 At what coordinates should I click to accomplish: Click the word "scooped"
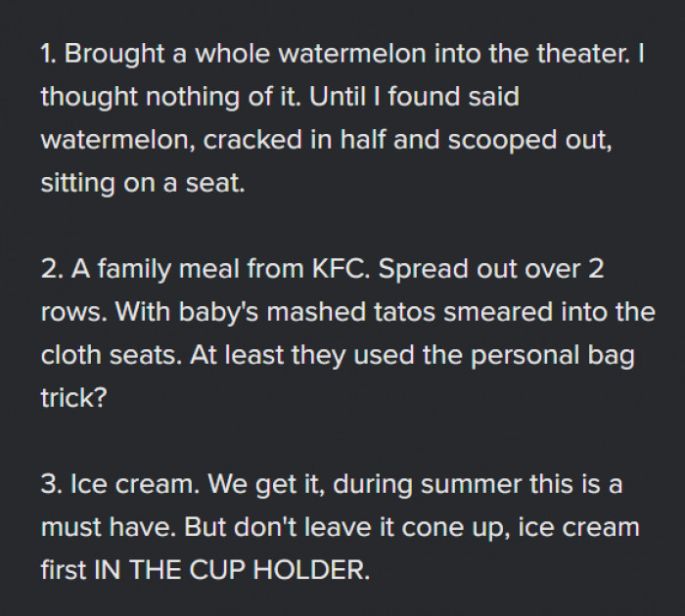502,142
